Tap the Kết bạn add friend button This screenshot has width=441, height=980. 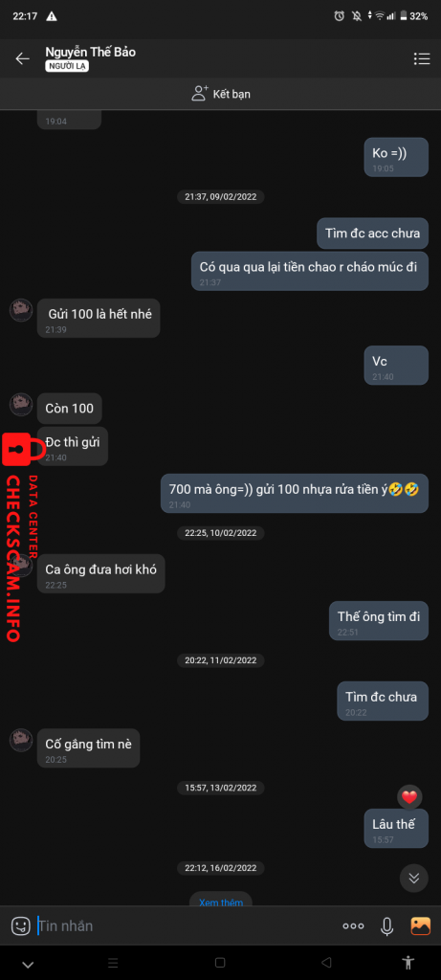tap(220, 94)
